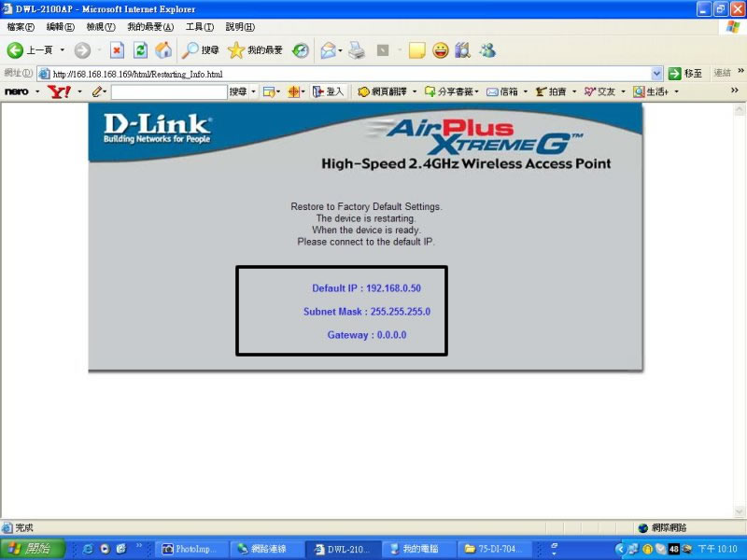Open the 我的最愛(A) menu
The image size is (747, 560).
(150, 27)
